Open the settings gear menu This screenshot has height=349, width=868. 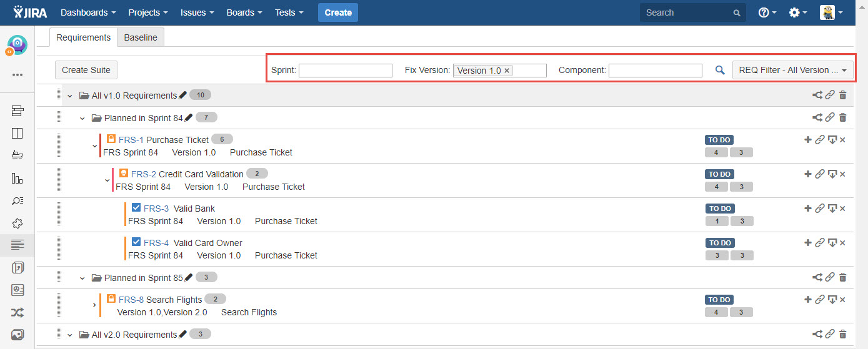click(797, 12)
